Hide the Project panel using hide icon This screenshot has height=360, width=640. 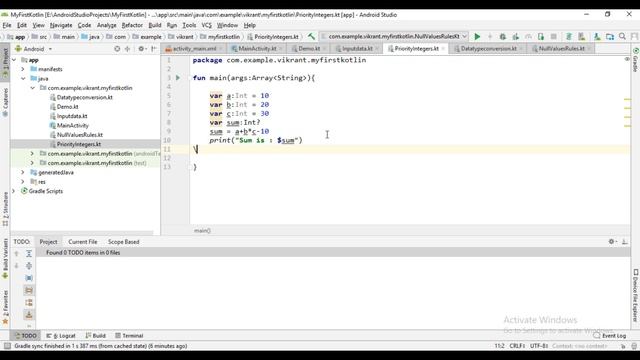(154, 49)
